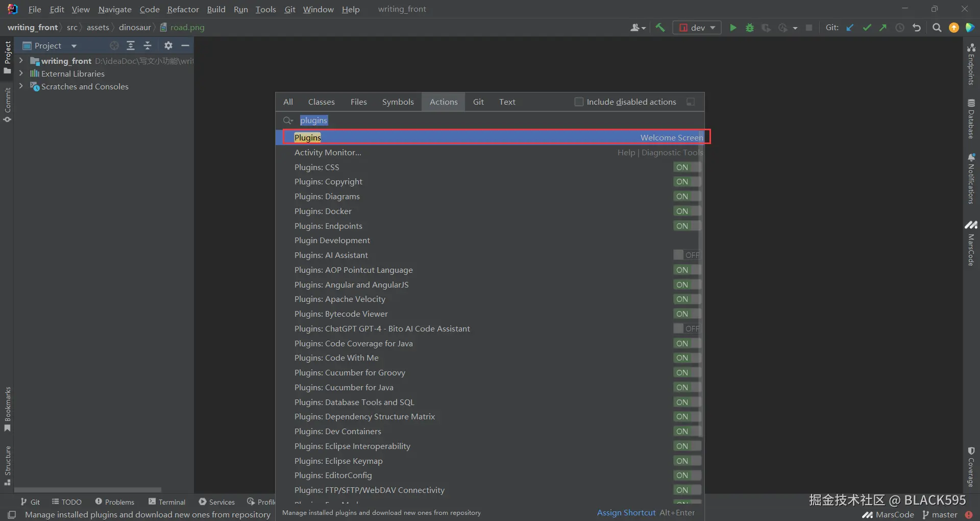Toggle the Plugins: Bytecode Viewer switch

(x=687, y=314)
